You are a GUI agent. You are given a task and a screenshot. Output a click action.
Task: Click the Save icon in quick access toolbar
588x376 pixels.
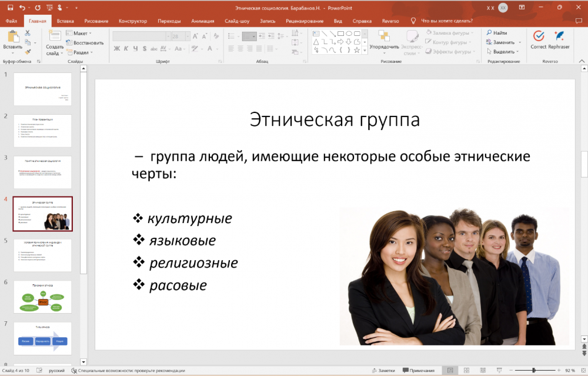click(9, 8)
